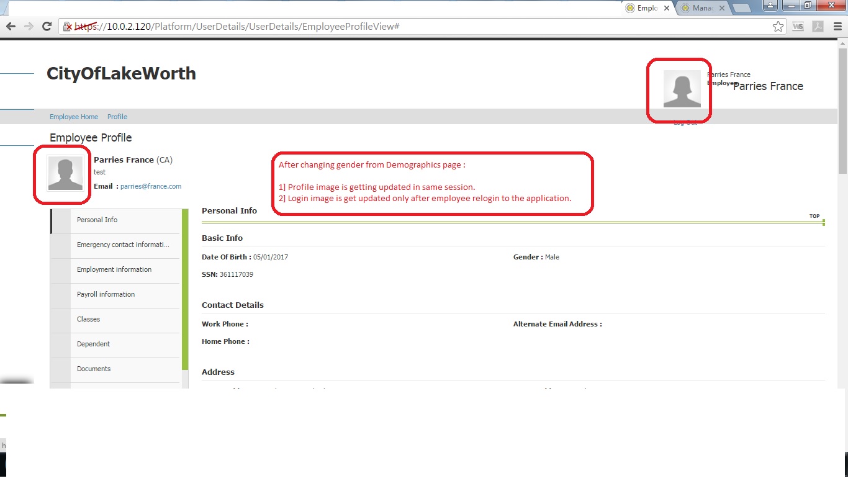Click the Adobe PDF extension icon
This screenshot has height=504, width=848.
818,26
